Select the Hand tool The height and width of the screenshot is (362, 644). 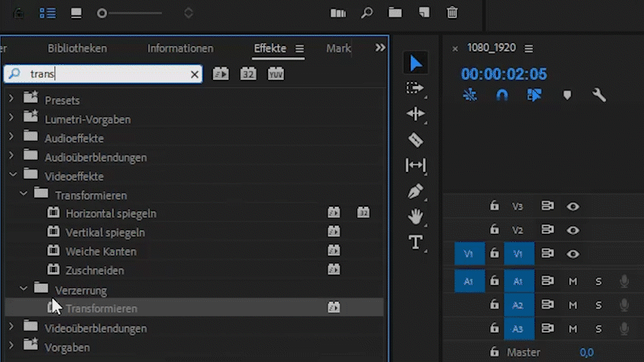pyautogui.click(x=415, y=217)
